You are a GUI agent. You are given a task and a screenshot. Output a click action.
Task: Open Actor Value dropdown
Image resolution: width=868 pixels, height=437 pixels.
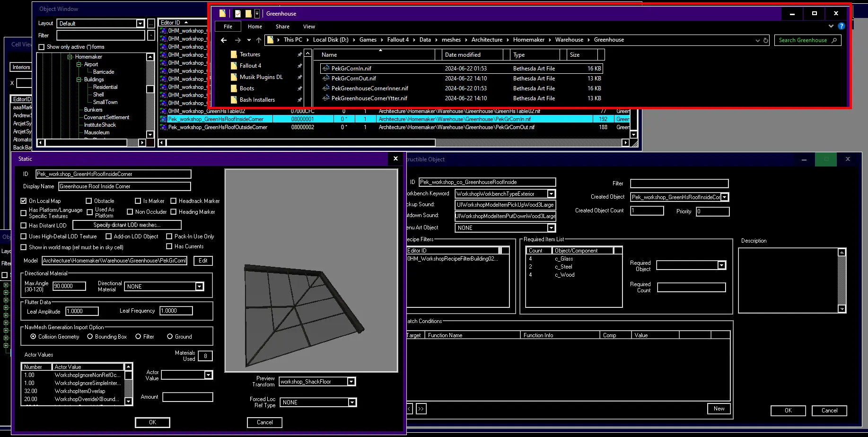pos(208,375)
